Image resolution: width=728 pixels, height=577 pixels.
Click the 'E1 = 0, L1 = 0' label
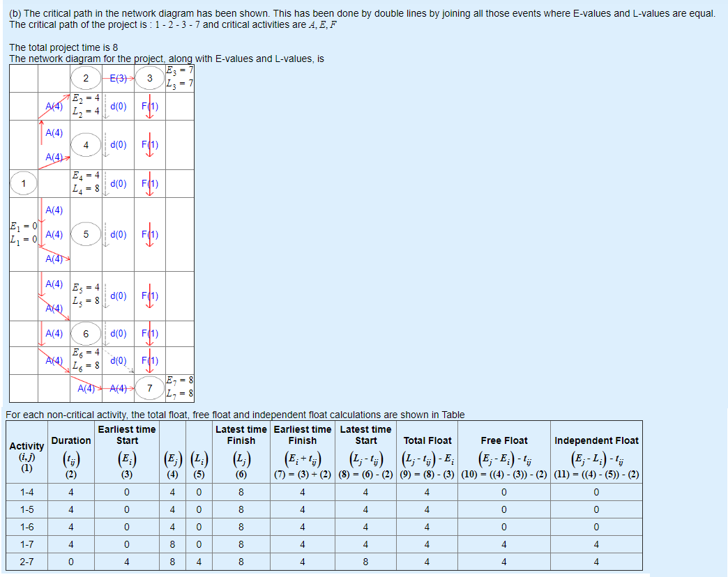(x=24, y=233)
